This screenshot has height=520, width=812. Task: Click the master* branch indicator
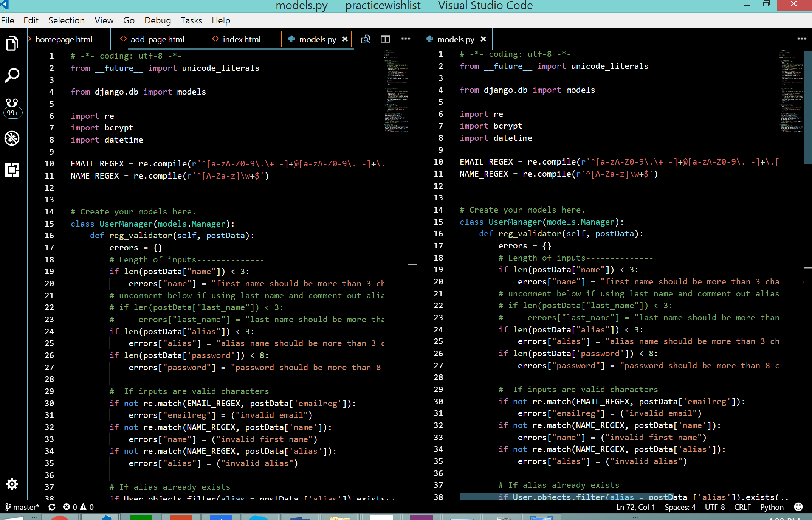point(22,507)
